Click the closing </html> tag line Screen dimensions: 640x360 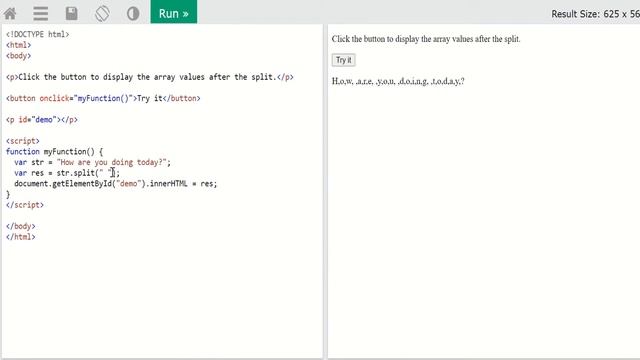20,237
